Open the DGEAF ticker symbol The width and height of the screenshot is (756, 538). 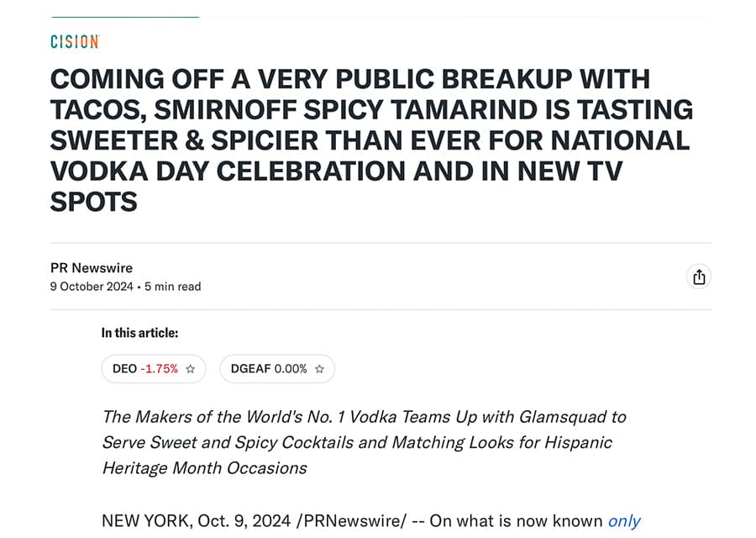click(251, 369)
